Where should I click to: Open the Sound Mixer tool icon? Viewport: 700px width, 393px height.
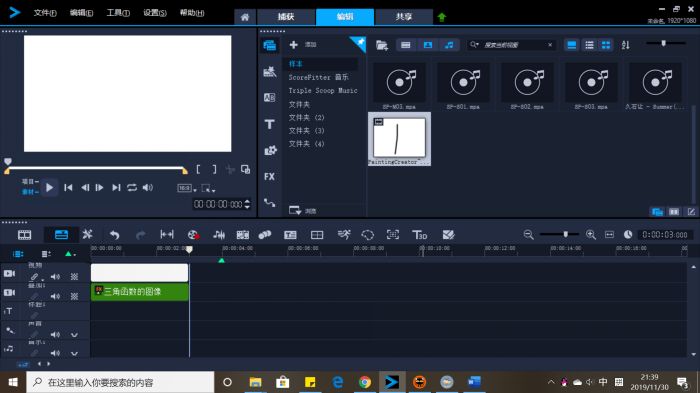coord(219,235)
